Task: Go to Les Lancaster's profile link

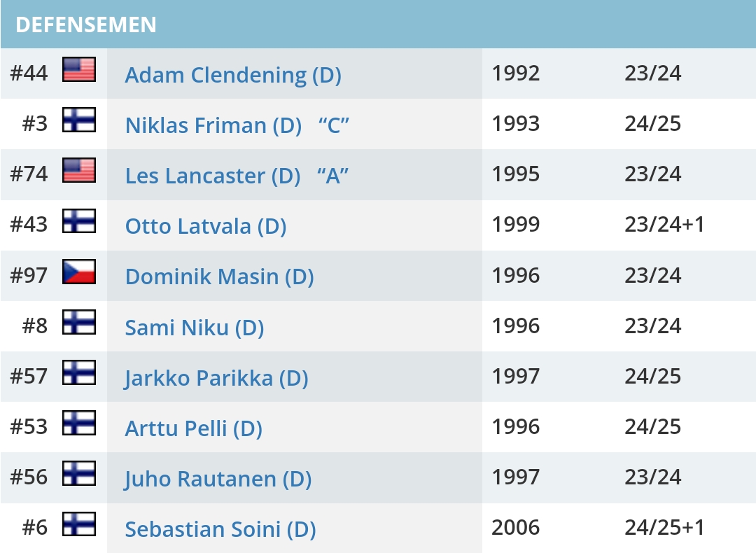Action: pyautogui.click(x=213, y=176)
